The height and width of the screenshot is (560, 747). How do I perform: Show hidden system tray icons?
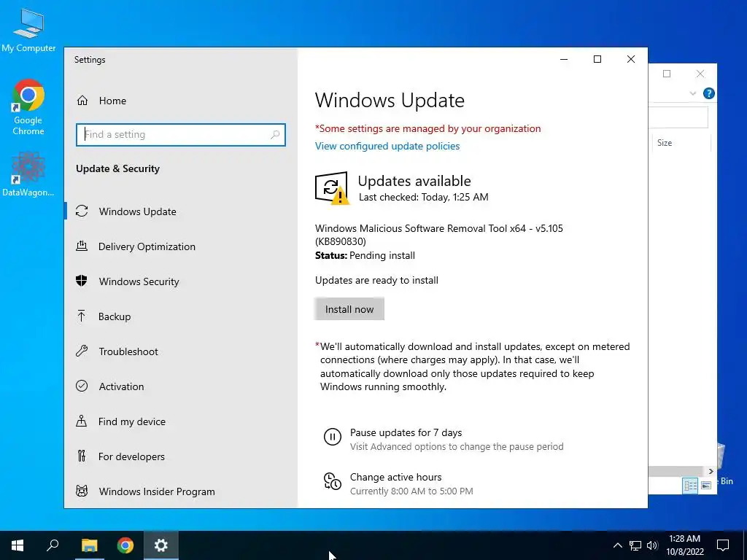click(617, 545)
